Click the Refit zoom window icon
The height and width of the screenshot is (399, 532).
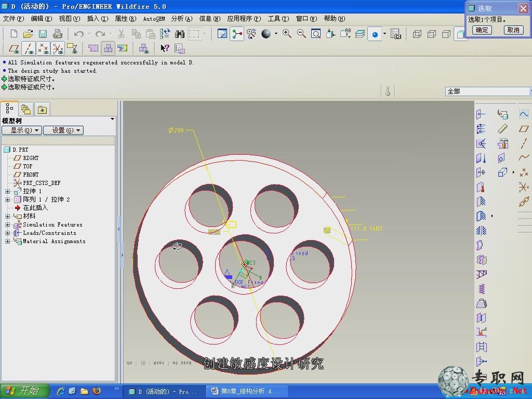click(316, 34)
